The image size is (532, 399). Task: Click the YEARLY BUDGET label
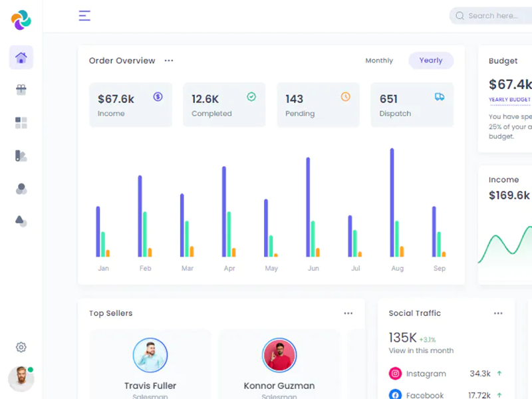[509, 99]
